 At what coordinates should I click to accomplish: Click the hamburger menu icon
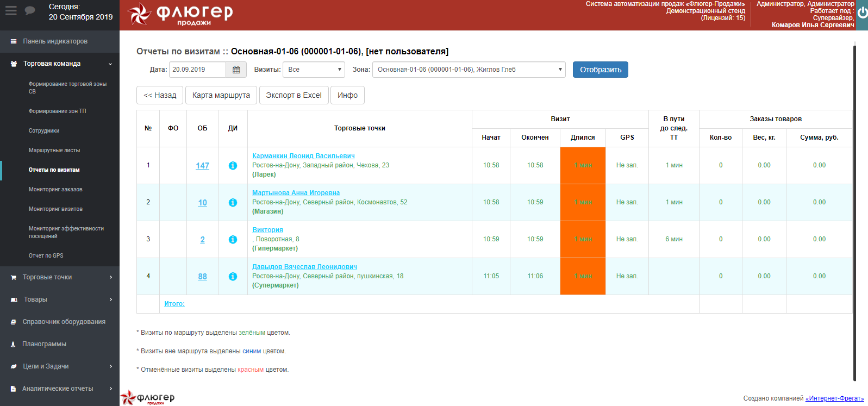[11, 11]
